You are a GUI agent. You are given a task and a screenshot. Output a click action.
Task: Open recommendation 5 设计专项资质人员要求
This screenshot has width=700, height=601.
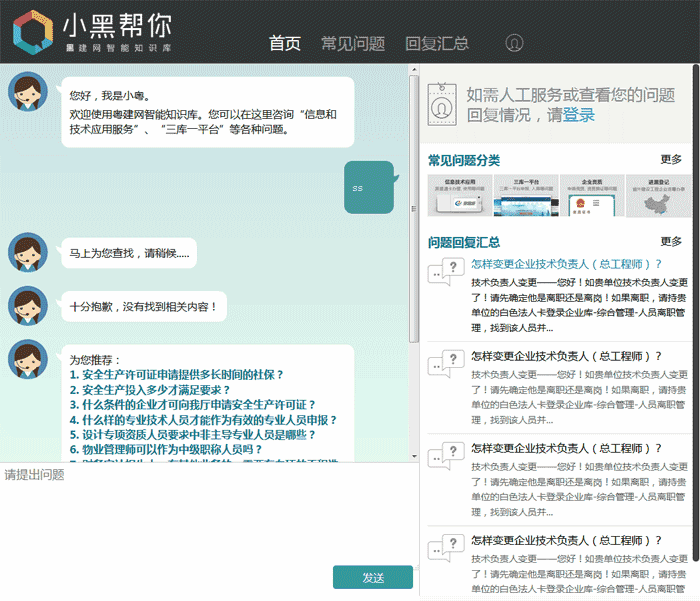coord(192,434)
